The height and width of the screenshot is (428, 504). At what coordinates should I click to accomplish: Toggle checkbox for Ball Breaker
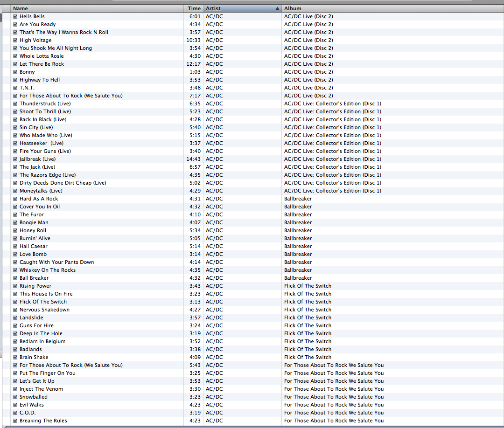point(15,278)
